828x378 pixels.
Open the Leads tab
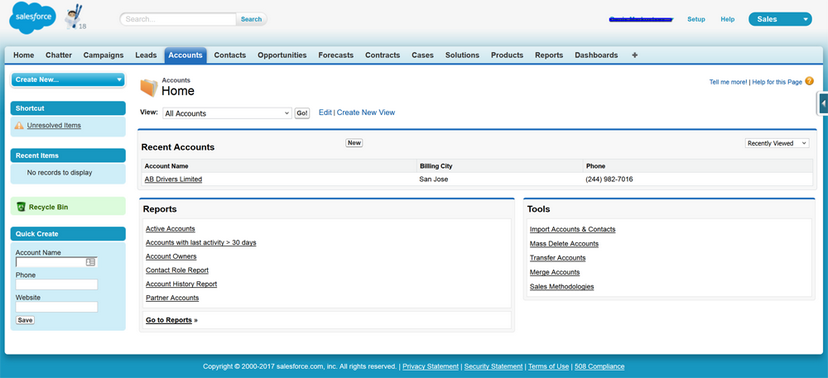point(146,55)
